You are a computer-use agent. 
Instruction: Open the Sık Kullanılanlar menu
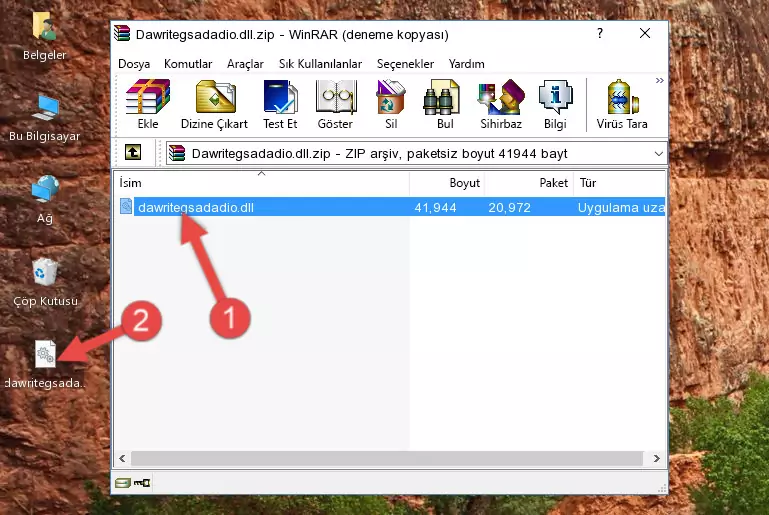coord(320,64)
